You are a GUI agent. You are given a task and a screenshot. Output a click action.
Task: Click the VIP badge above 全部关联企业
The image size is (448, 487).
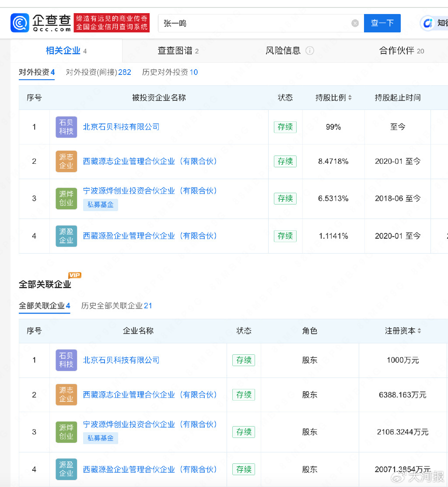click(75, 275)
